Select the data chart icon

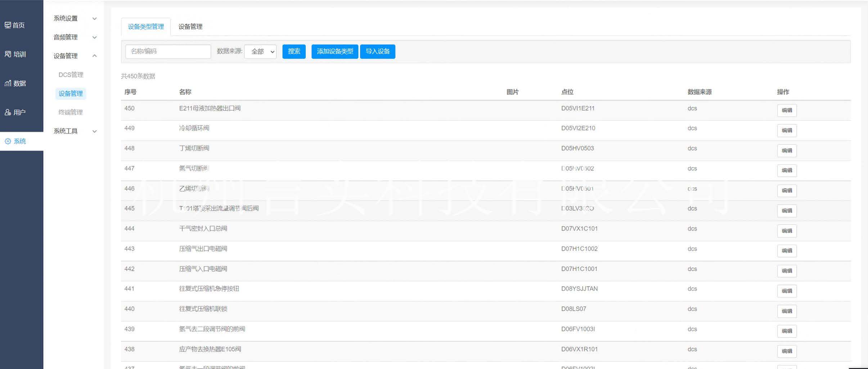8,83
